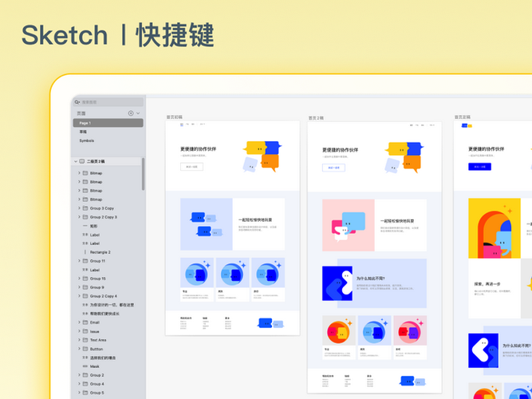Click the folder icon of Email group
532x399 pixels.
click(x=85, y=322)
